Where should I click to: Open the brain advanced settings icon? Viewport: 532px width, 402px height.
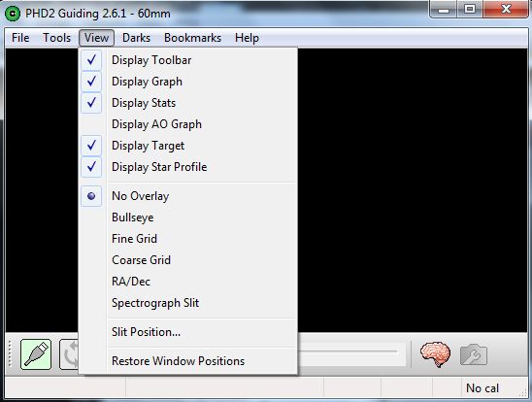435,354
